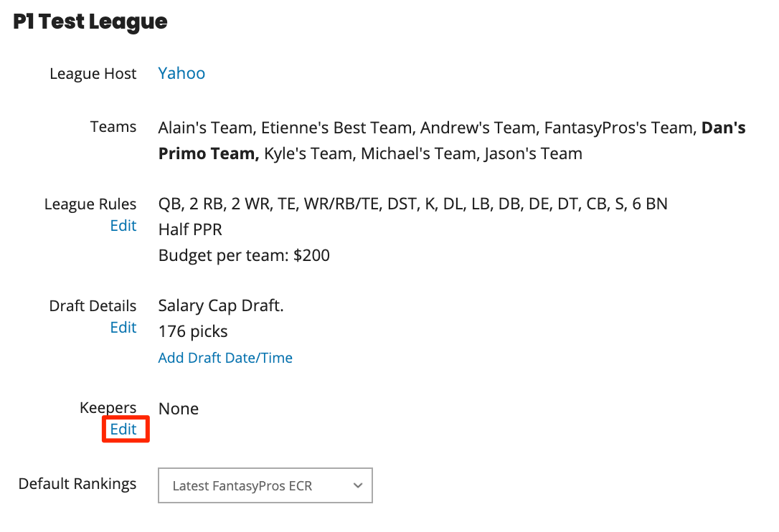Open the Yahoo league host link
The height and width of the screenshot is (532, 779).
coord(181,74)
